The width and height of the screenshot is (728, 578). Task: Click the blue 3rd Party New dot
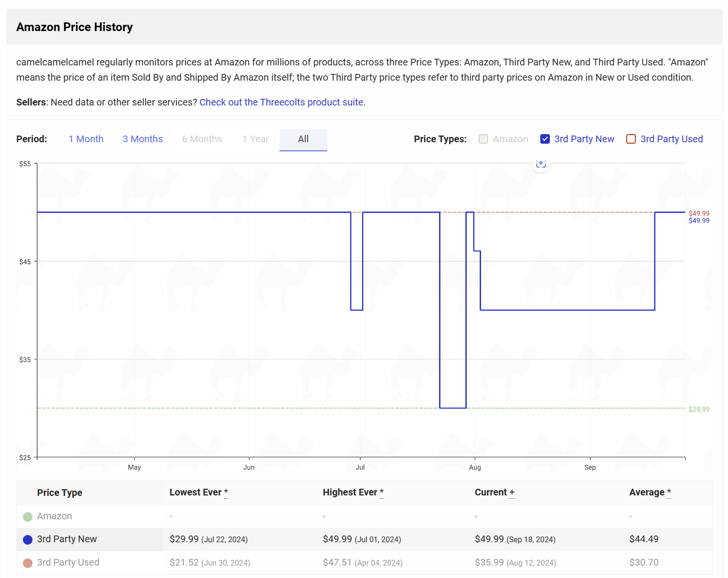click(28, 539)
